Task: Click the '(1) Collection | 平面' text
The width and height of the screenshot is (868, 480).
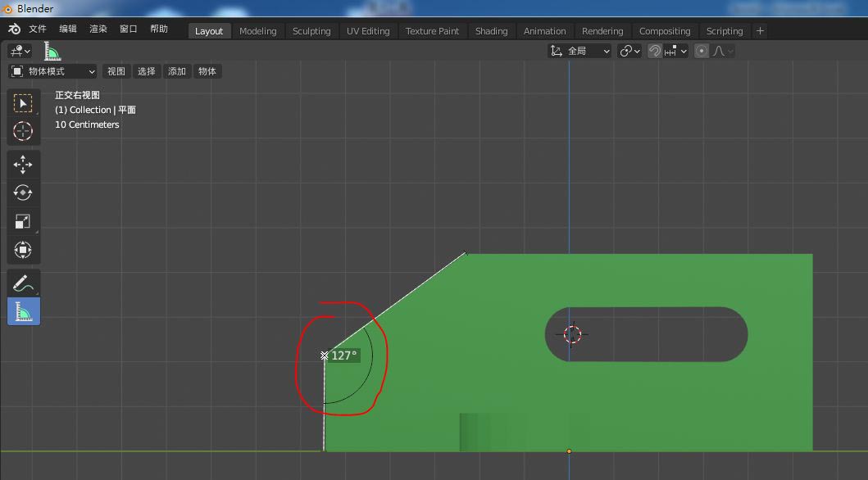Action: pos(95,110)
